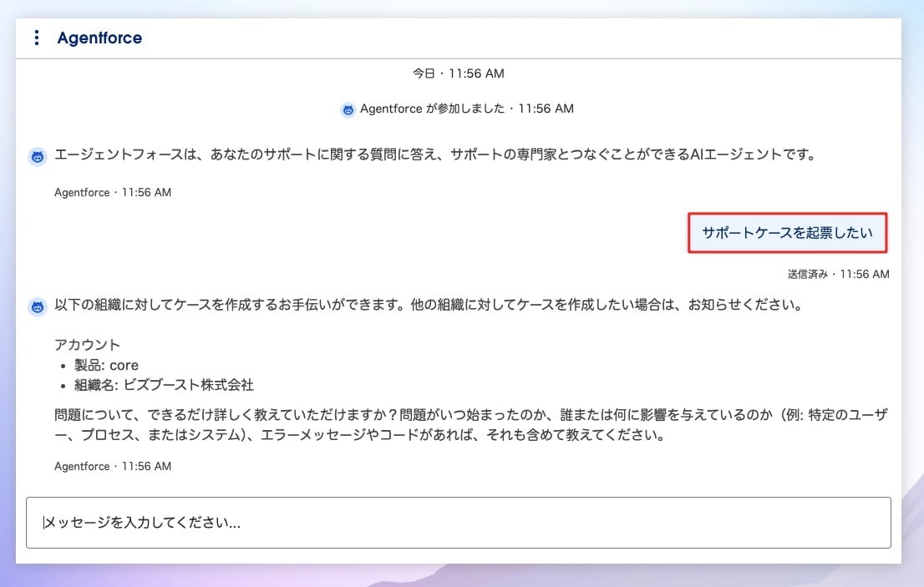Screen dimensions: 924x587
Task: Click the Agentforce bot avatar next to 参加しました
Action: click(348, 109)
